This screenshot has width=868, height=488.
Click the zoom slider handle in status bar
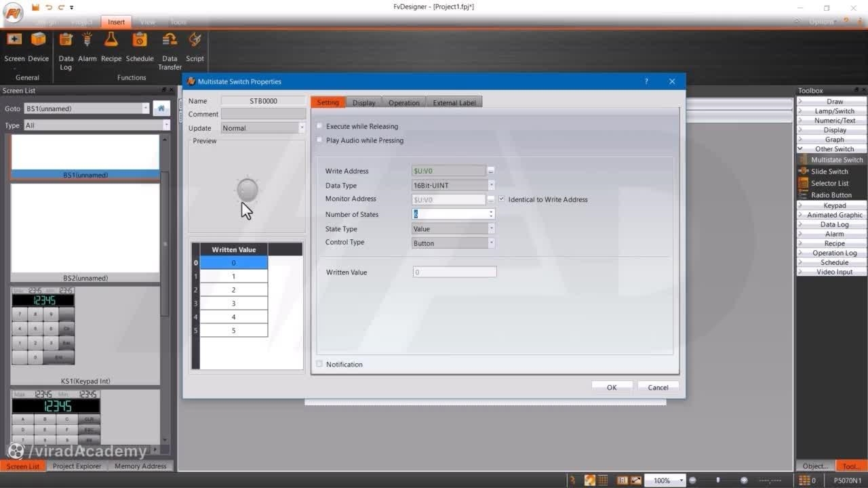tap(717, 480)
